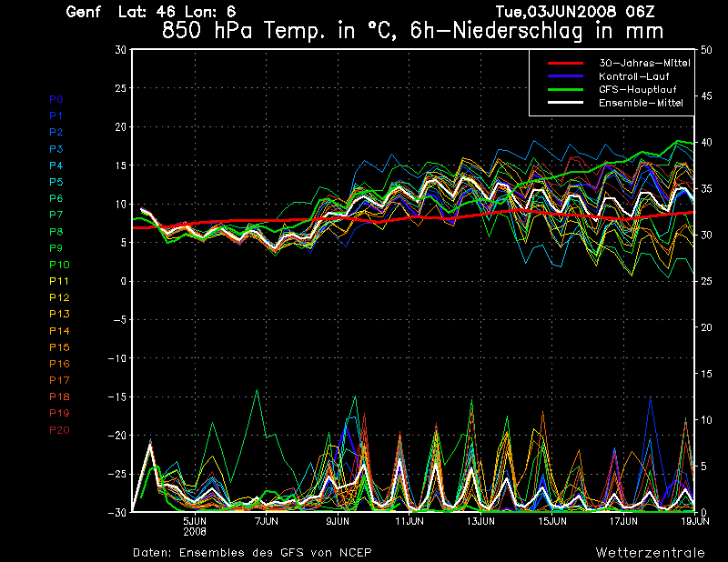Click the P20 ensemble member label
Viewport: 728px width, 562px height.
(59, 430)
